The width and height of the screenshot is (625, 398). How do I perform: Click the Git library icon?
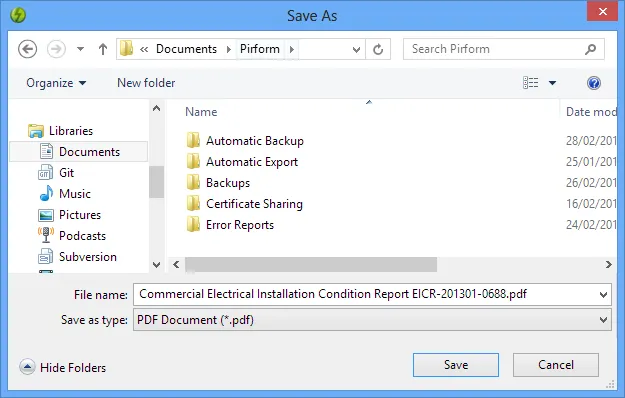click(45, 173)
